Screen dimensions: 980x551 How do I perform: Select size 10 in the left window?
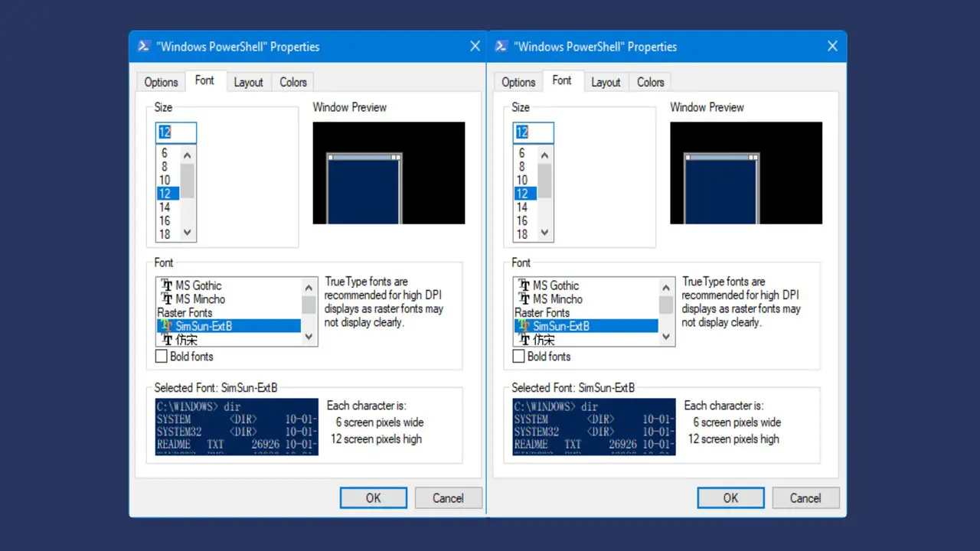coord(168,181)
